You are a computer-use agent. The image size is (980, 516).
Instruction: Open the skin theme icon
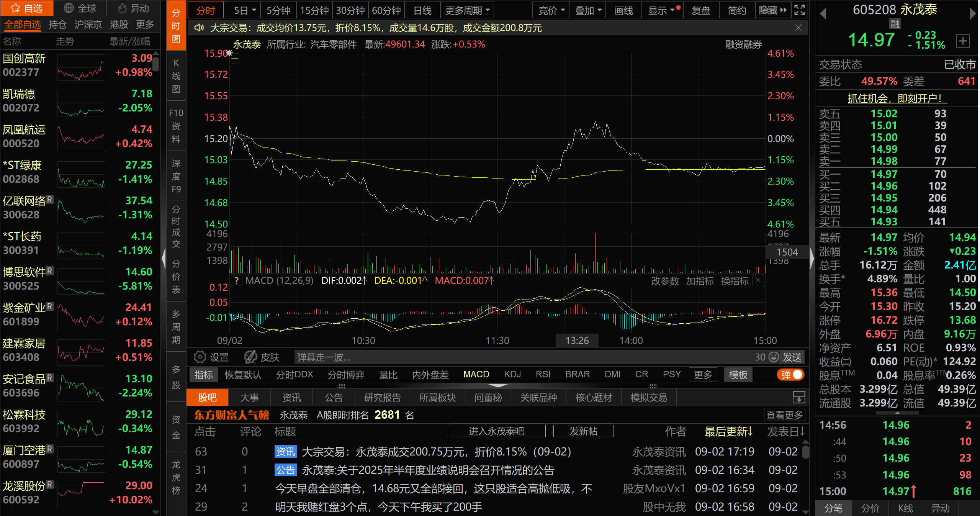tap(250, 357)
